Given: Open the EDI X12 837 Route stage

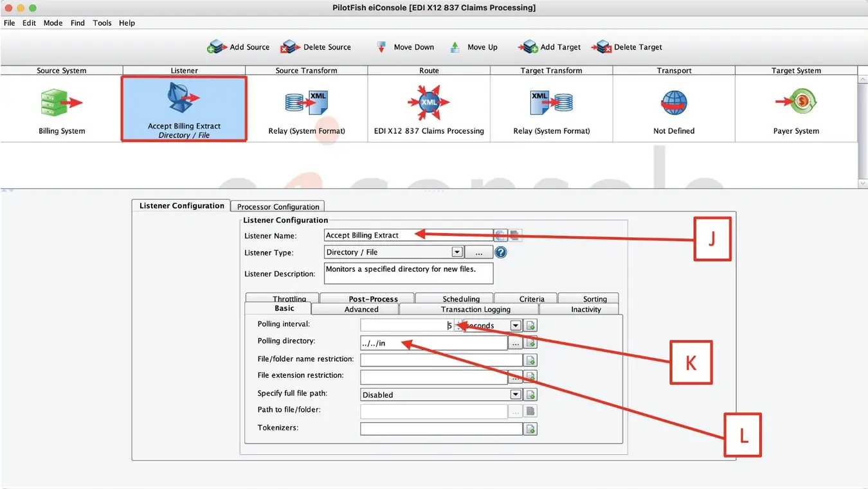Looking at the screenshot, I should 429,103.
